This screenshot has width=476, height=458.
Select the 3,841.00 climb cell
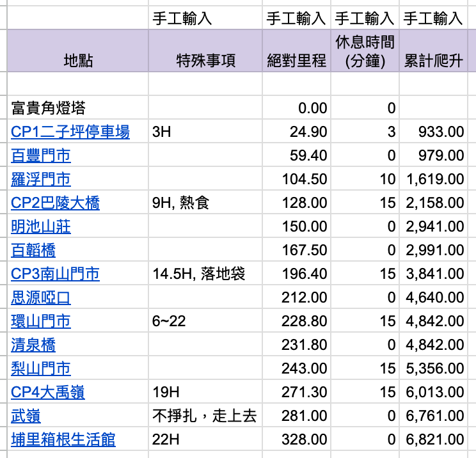tap(434, 273)
